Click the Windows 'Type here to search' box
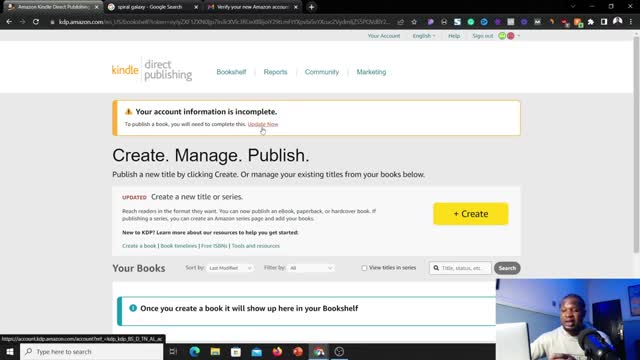 (91, 351)
